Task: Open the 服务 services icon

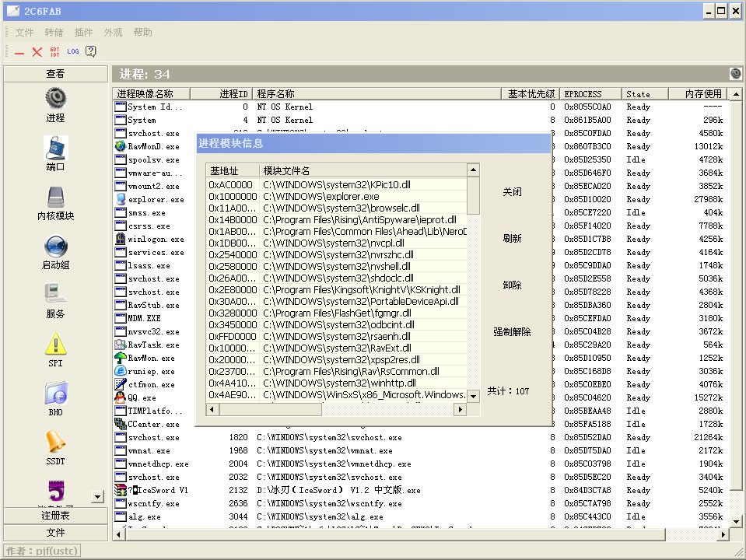Action: (55, 295)
